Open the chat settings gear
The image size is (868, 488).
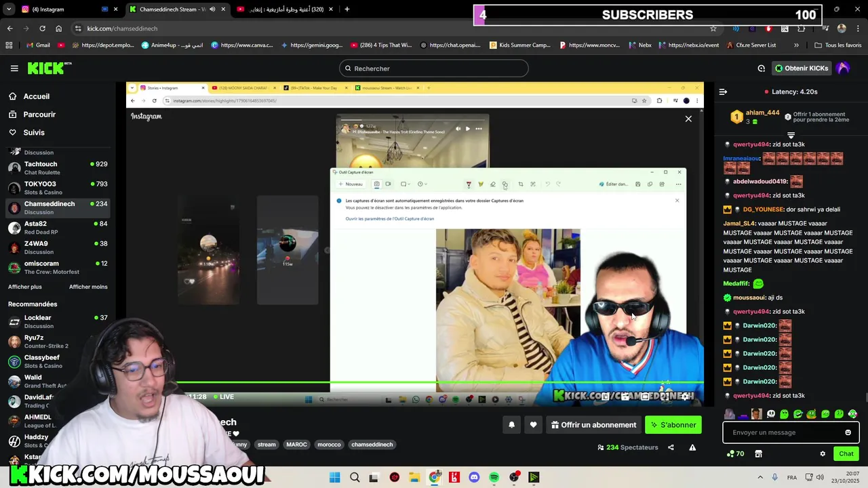(x=823, y=453)
